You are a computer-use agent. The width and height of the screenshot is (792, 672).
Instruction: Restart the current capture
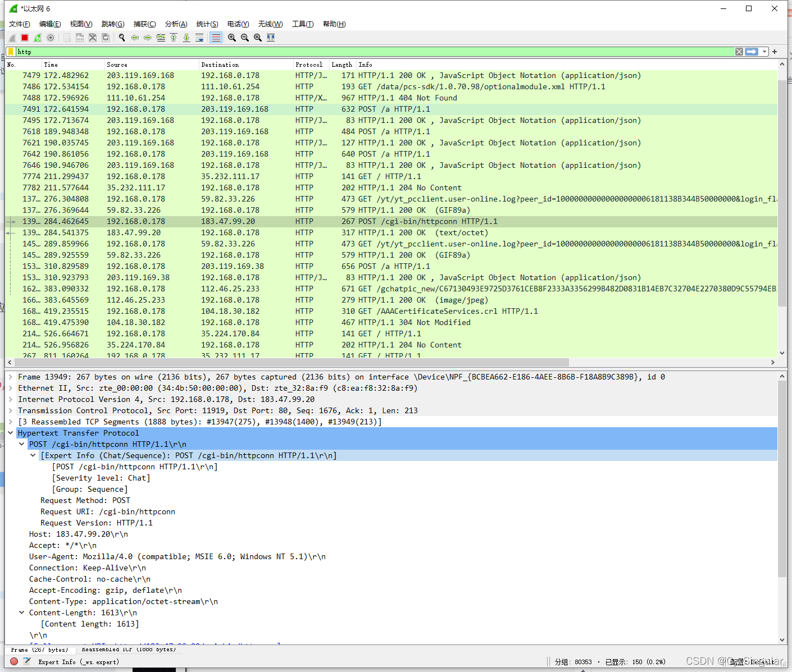pos(38,38)
